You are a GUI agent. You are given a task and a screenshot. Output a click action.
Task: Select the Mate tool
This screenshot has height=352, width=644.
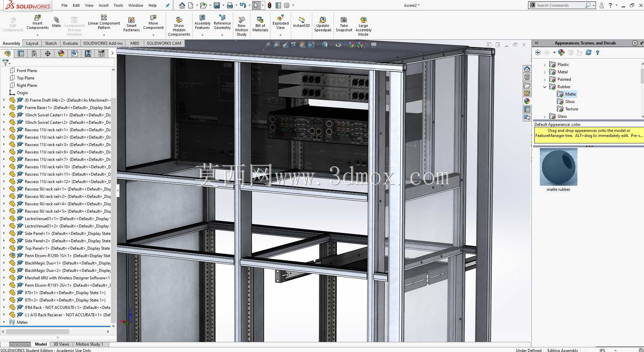click(x=56, y=22)
